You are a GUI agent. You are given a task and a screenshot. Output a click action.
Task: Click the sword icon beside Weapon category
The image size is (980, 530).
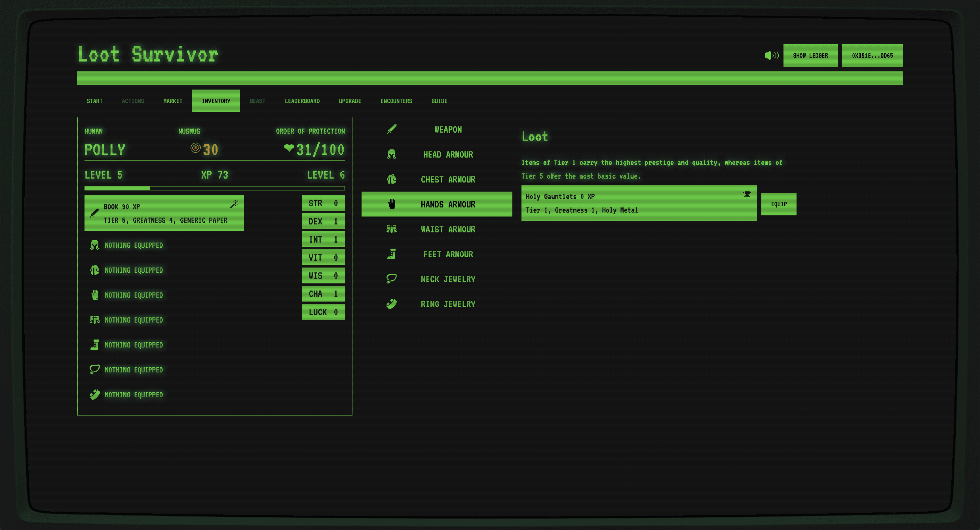pos(392,129)
